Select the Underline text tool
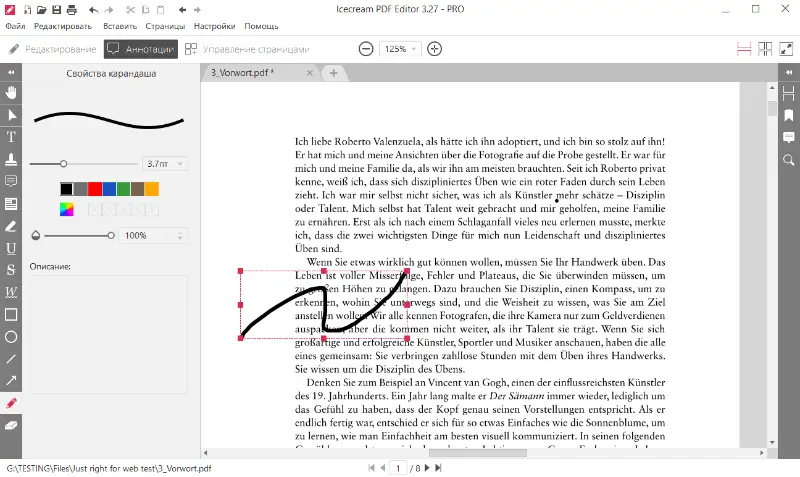This screenshot has height=477, width=800. coord(11,248)
